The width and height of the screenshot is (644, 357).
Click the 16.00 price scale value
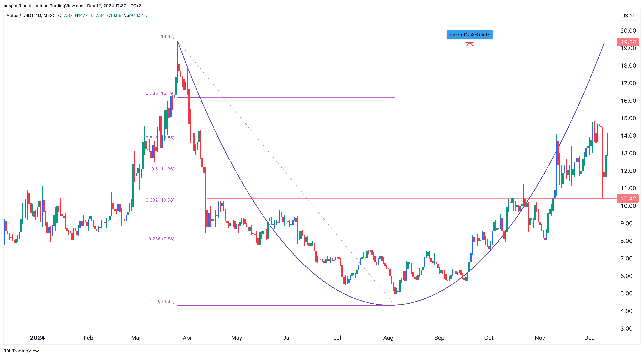click(628, 101)
